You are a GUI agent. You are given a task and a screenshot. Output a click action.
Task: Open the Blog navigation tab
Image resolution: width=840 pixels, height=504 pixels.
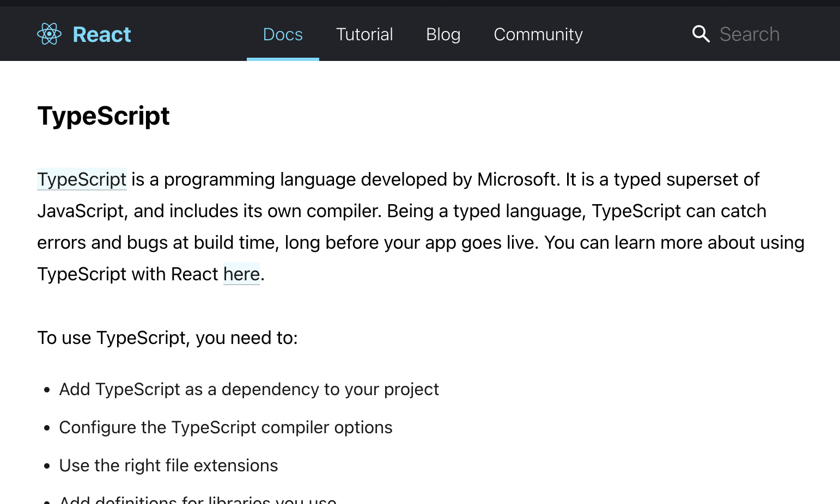coord(443,34)
